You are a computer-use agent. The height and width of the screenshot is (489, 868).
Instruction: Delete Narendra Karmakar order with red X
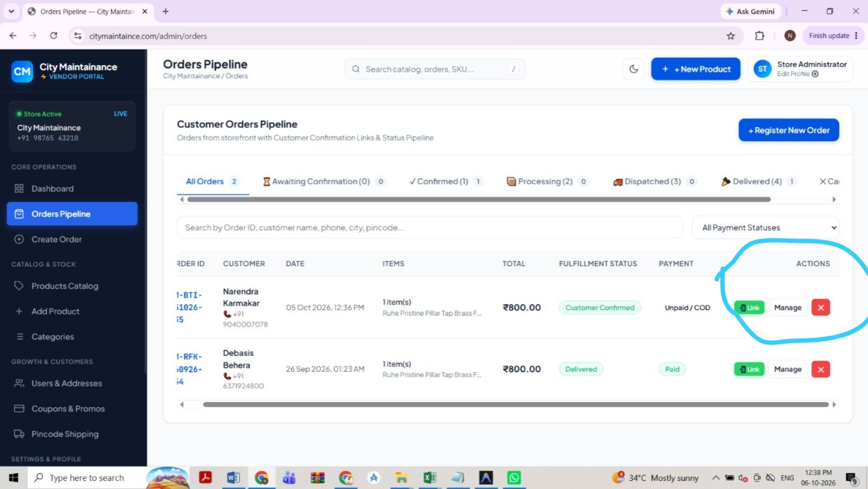click(820, 308)
